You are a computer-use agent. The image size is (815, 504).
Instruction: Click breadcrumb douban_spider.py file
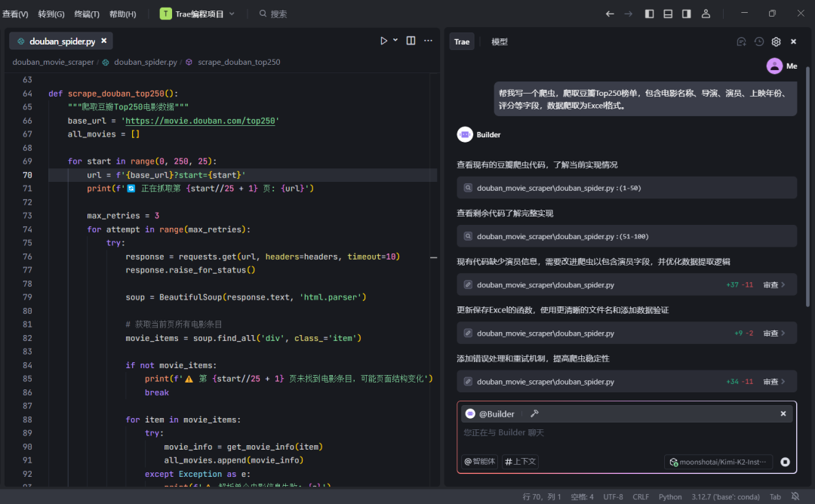click(x=146, y=62)
